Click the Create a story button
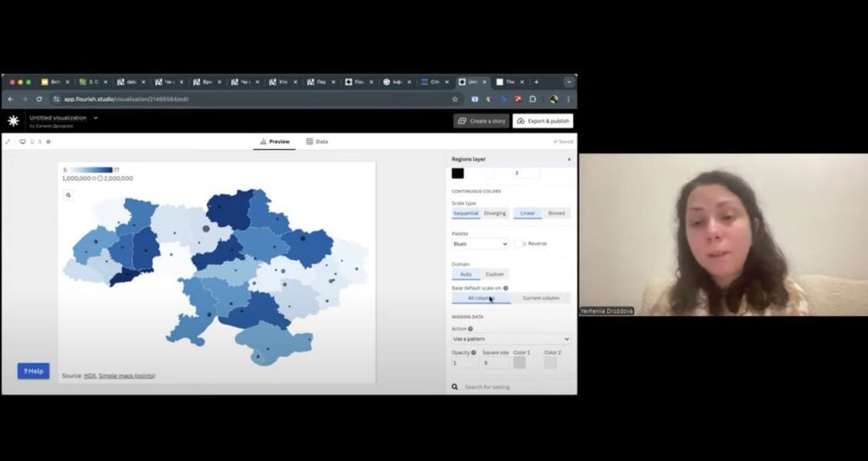 tap(481, 121)
